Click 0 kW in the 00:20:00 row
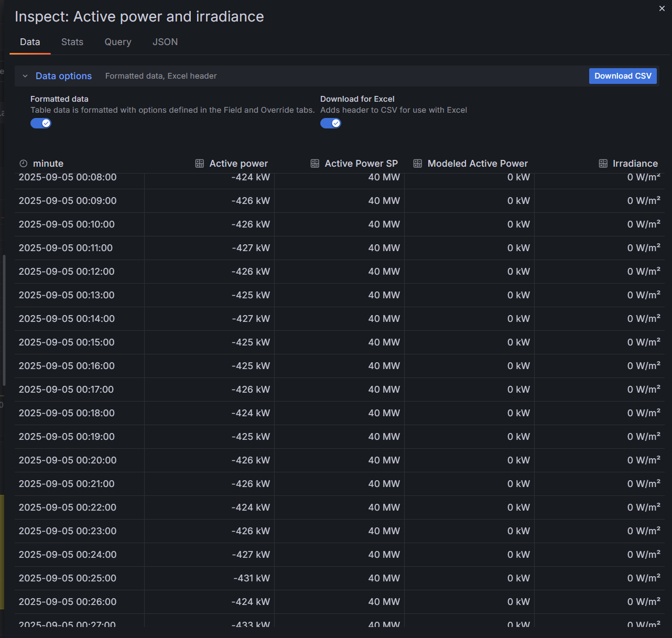The height and width of the screenshot is (638, 672). 518,460
